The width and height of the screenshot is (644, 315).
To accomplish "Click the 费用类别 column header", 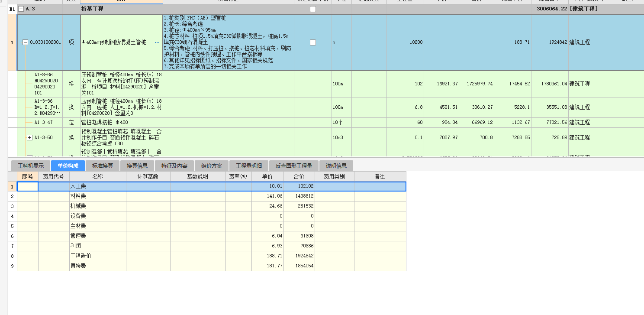I will [x=335, y=176].
